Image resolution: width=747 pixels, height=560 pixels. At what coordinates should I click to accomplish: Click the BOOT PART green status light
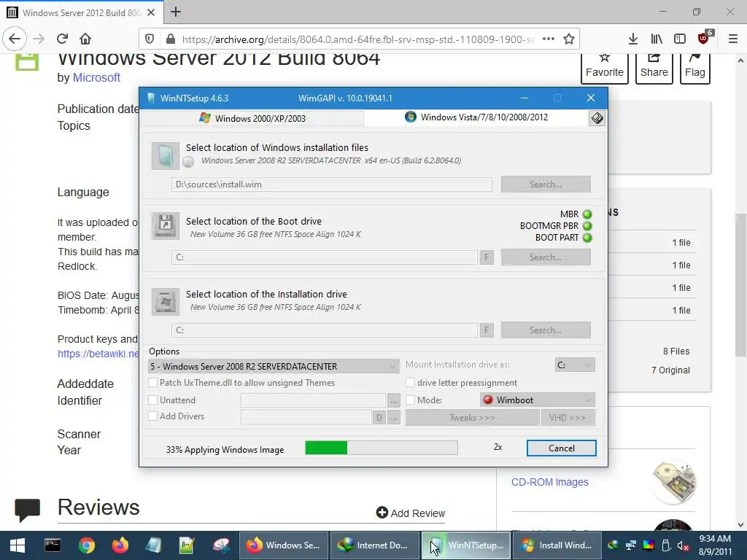coord(587,238)
